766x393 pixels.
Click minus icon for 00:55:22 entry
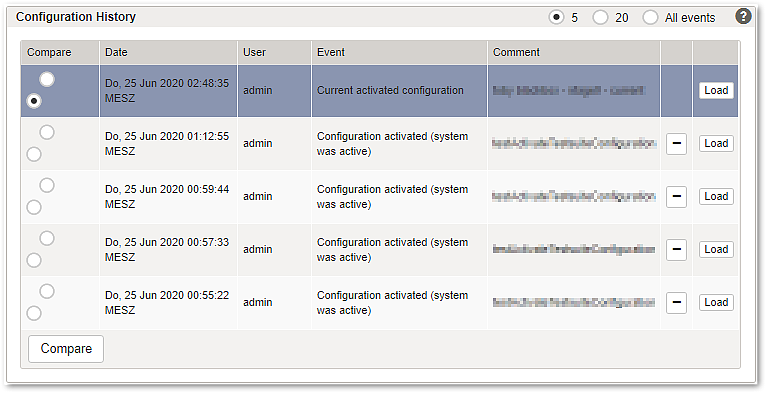(x=677, y=303)
